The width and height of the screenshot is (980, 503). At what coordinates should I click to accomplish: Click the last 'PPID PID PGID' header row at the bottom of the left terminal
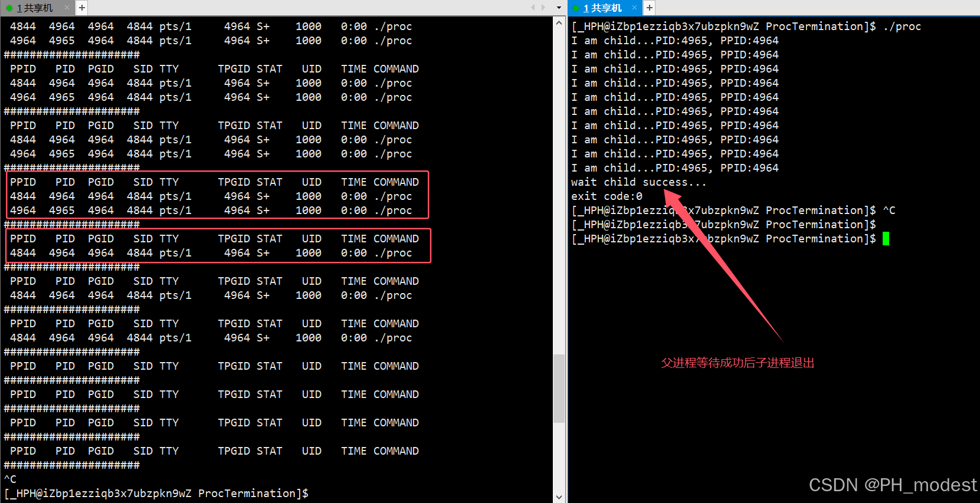click(214, 451)
